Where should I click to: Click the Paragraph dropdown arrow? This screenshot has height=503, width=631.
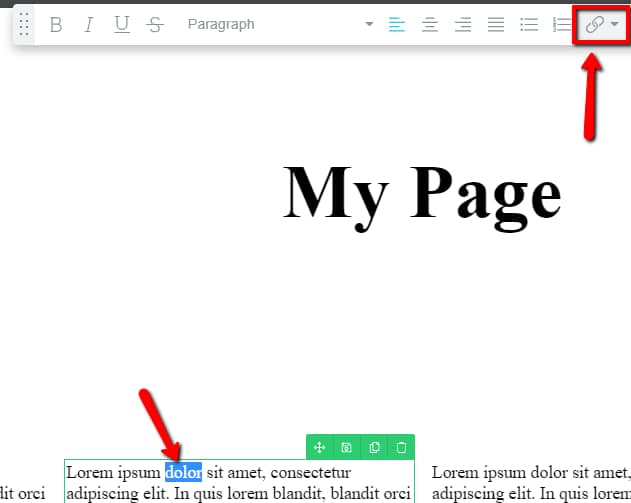pos(369,25)
